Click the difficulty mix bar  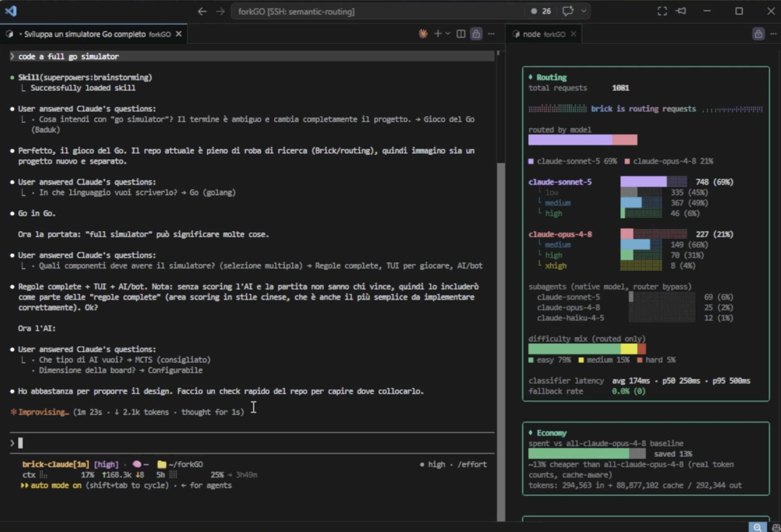pos(587,349)
